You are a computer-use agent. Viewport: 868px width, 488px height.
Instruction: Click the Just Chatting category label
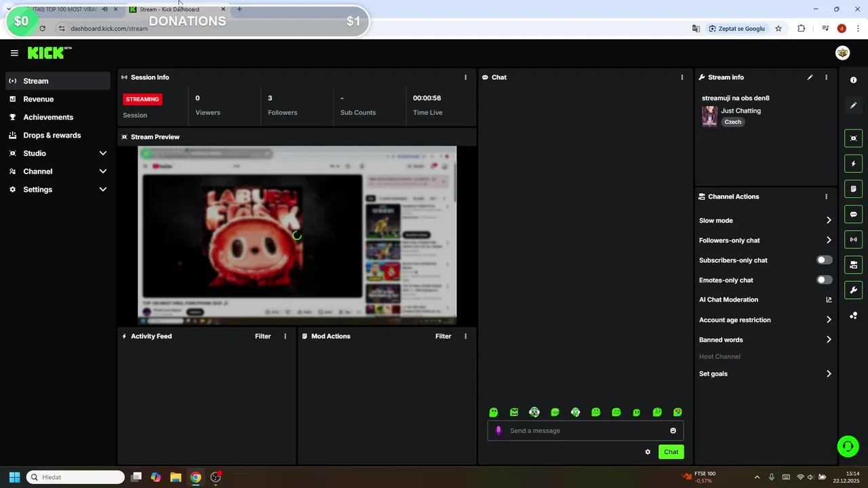[741, 110]
